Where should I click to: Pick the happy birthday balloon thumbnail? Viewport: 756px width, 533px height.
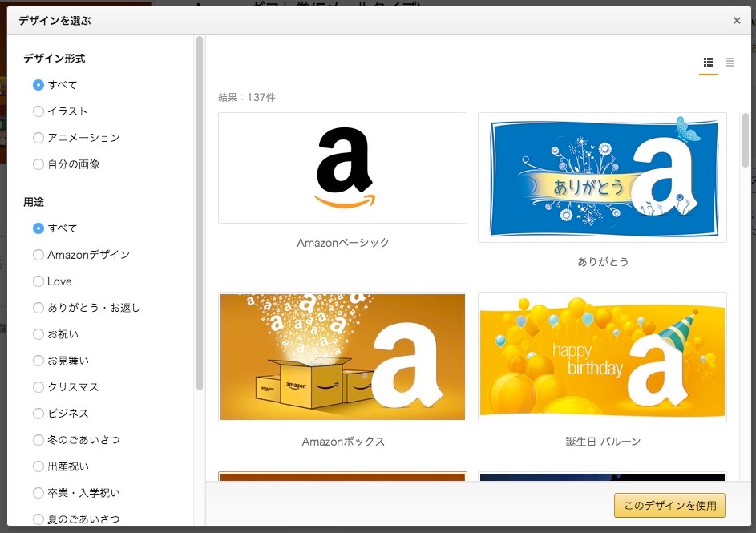pos(602,357)
